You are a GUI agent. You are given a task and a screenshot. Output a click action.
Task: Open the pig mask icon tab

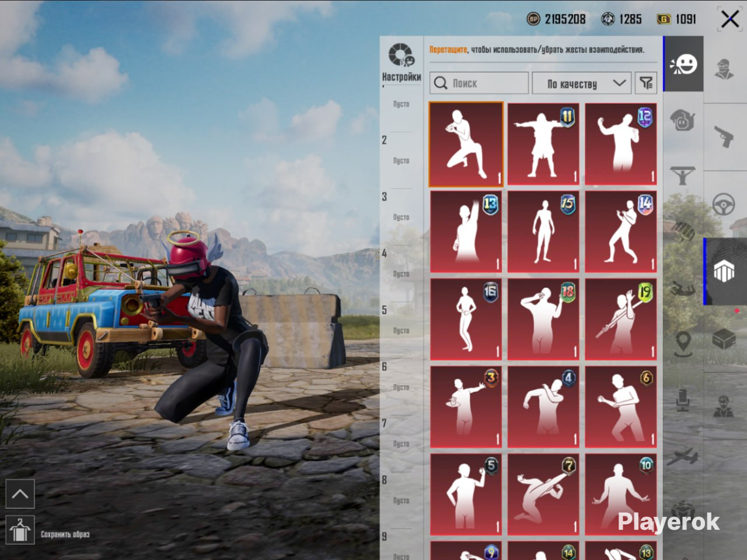682,120
